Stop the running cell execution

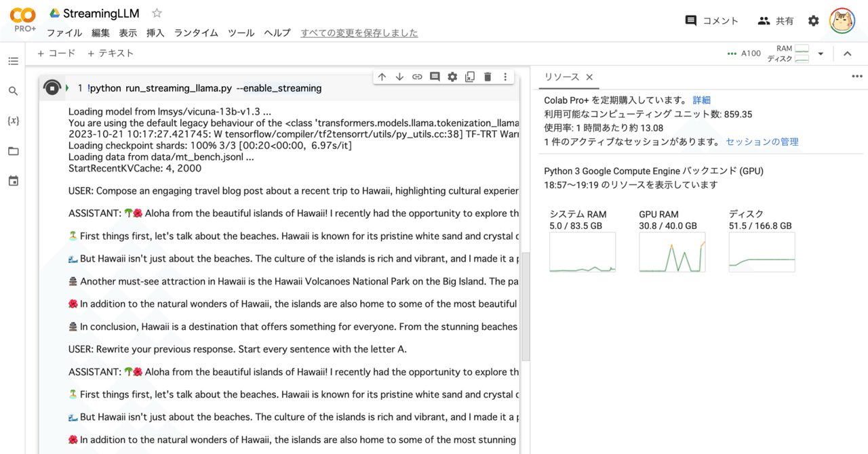tap(52, 87)
